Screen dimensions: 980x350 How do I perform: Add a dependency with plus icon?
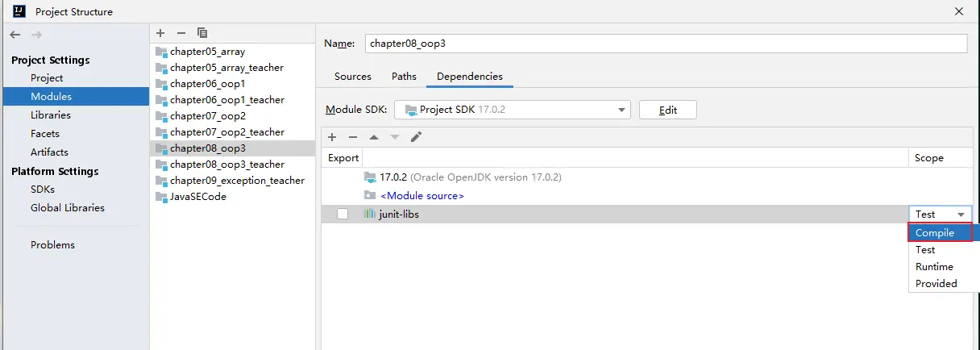click(332, 137)
